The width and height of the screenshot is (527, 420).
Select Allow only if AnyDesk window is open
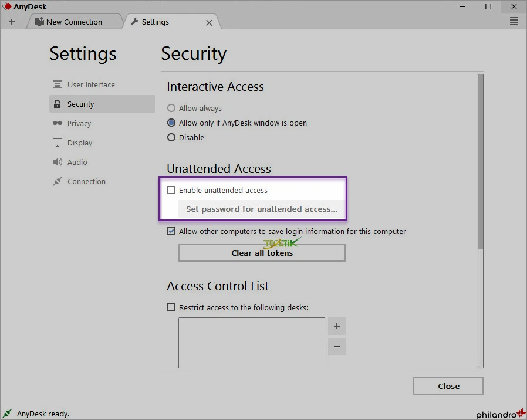click(x=171, y=123)
